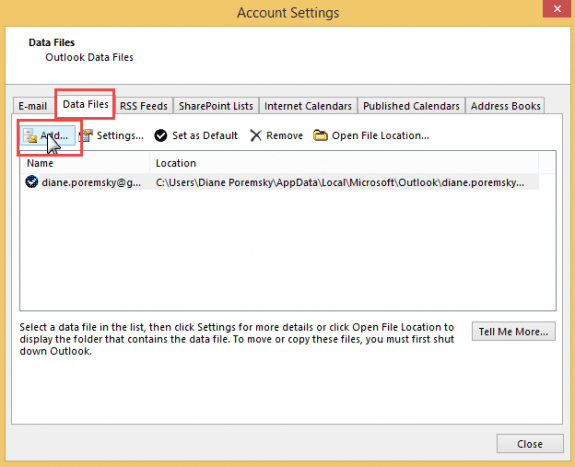Viewport: 575px width, 467px height.
Task: Switch to the Internet Calendars tab
Action: pyautogui.click(x=308, y=106)
